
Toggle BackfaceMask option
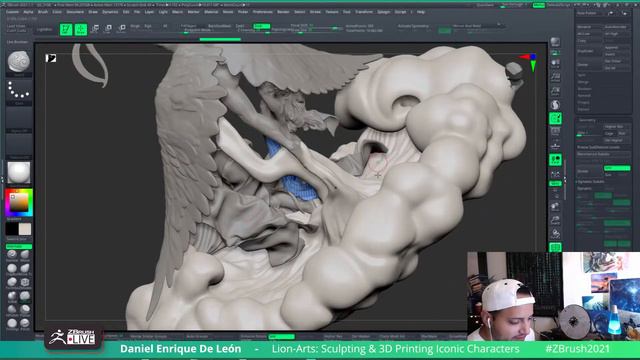(x=219, y=26)
